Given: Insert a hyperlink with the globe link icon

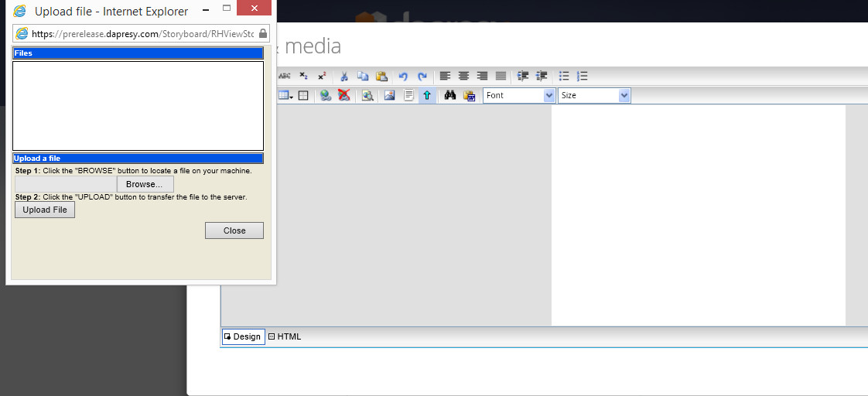Looking at the screenshot, I should [326, 95].
